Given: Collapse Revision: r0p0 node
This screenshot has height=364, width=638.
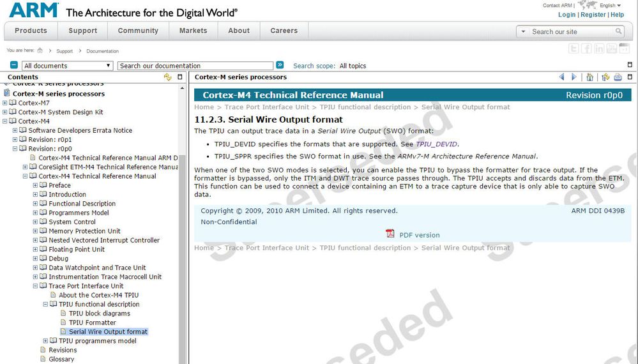Looking at the screenshot, I should coord(15,149).
